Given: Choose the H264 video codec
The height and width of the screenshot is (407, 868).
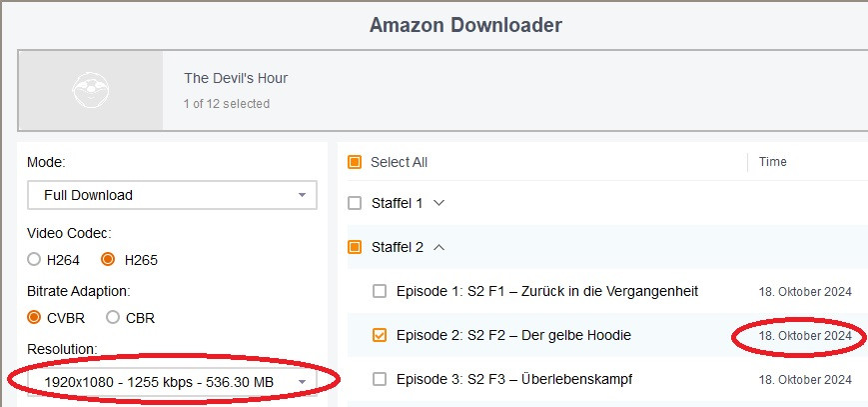Looking at the screenshot, I should (35, 260).
